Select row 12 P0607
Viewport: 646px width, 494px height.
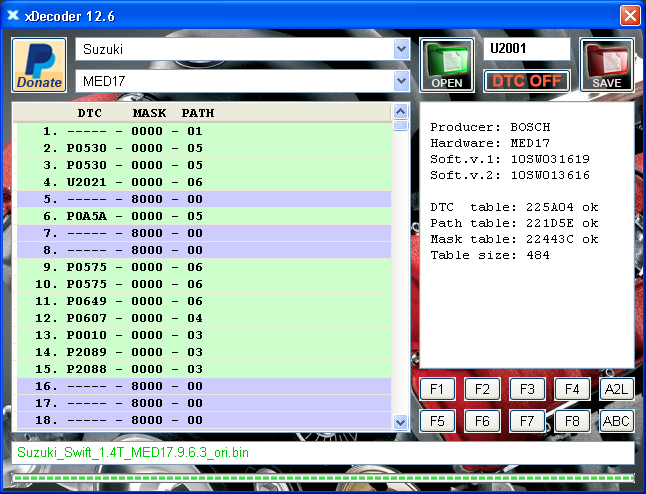[x=204, y=318]
